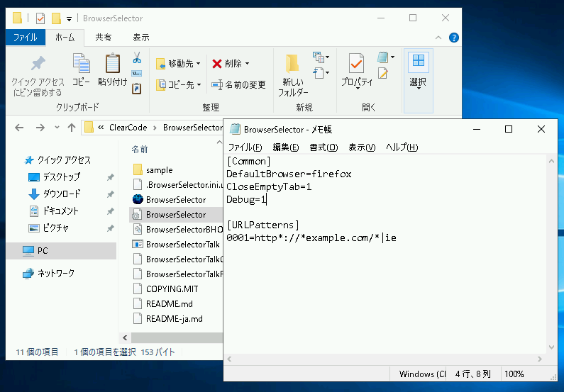Open Notepad's 表示(V) menu
Image resolution: width=564 pixels, height=392 pixels.
point(362,147)
